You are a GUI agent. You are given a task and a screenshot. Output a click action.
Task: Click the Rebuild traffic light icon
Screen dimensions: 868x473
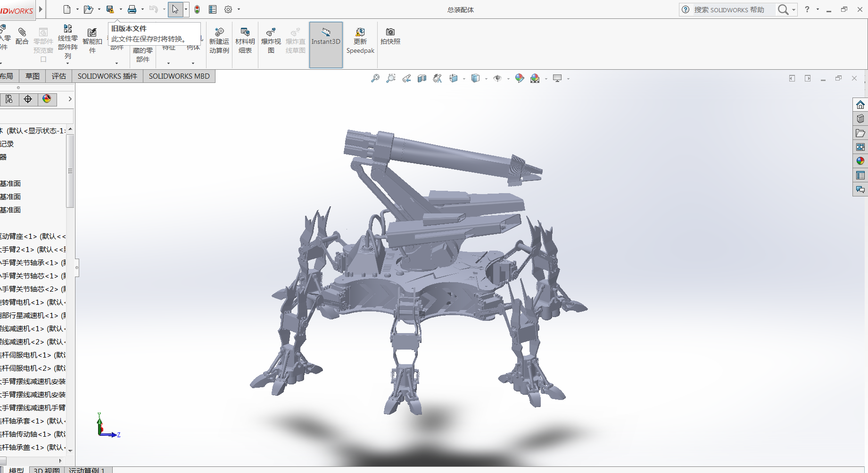tap(197, 9)
